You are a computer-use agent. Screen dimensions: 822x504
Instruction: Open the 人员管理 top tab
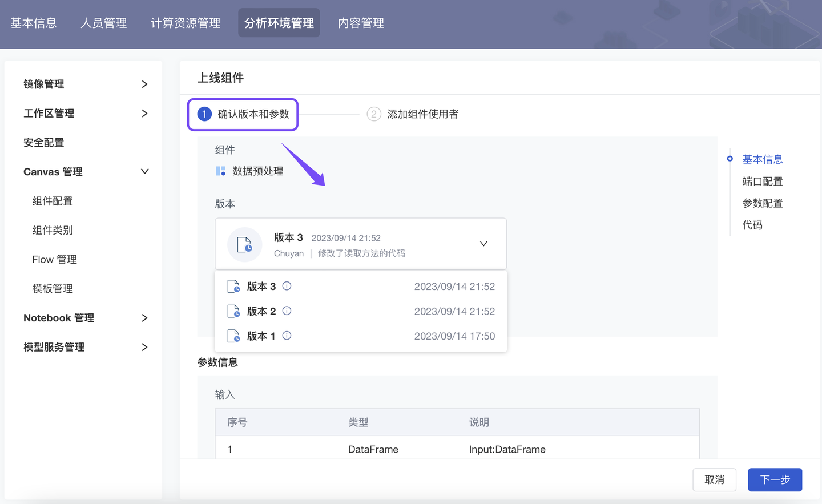pyautogui.click(x=103, y=23)
